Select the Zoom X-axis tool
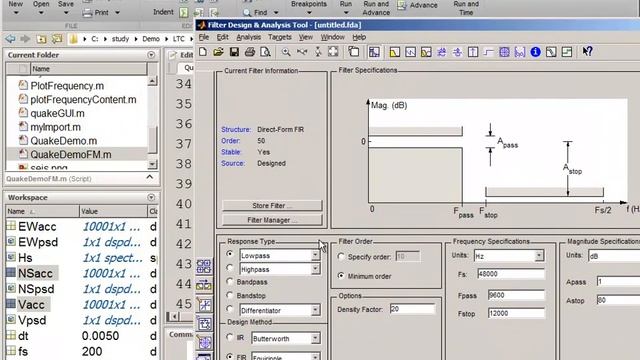This screenshot has height=360, width=640. click(x=302, y=52)
